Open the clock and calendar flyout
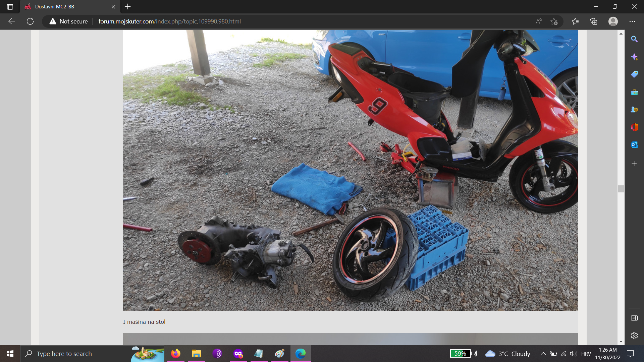This screenshot has height=362, width=644. [x=608, y=354]
